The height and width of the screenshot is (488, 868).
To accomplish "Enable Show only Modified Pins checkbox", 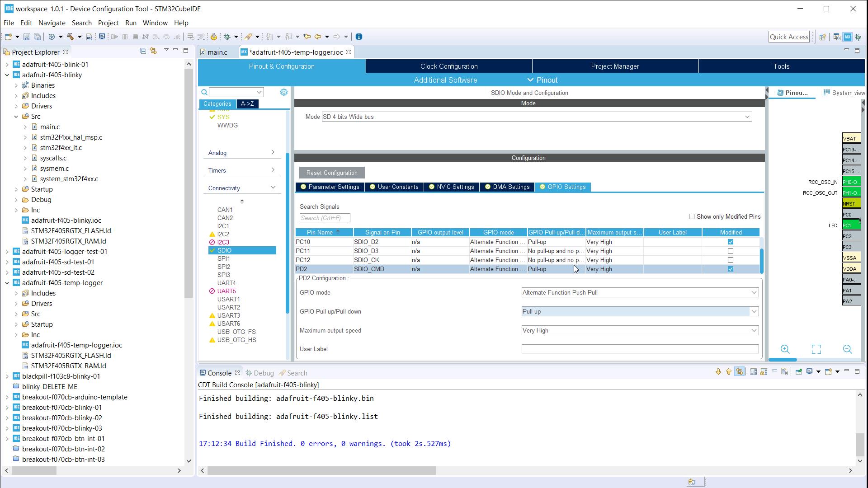I will click(x=692, y=216).
